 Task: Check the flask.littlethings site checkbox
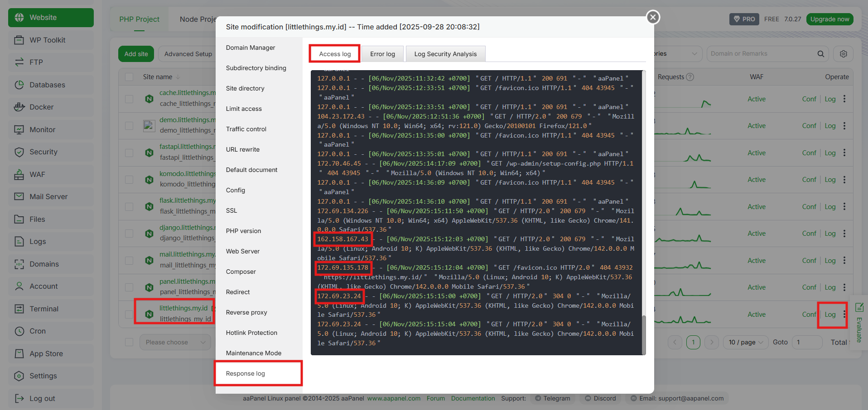coord(129,206)
